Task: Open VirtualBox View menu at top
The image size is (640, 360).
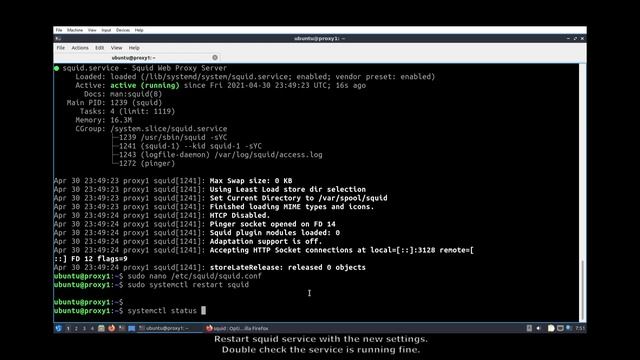Action: point(92,30)
